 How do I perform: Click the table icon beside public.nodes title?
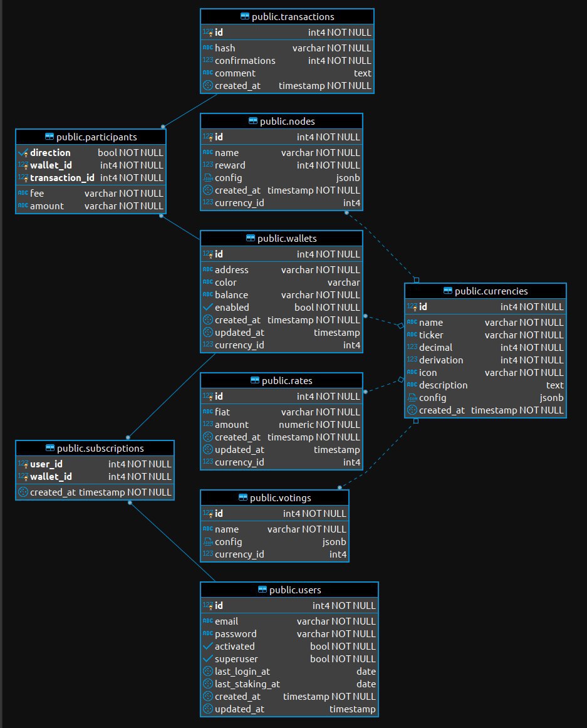(x=253, y=121)
